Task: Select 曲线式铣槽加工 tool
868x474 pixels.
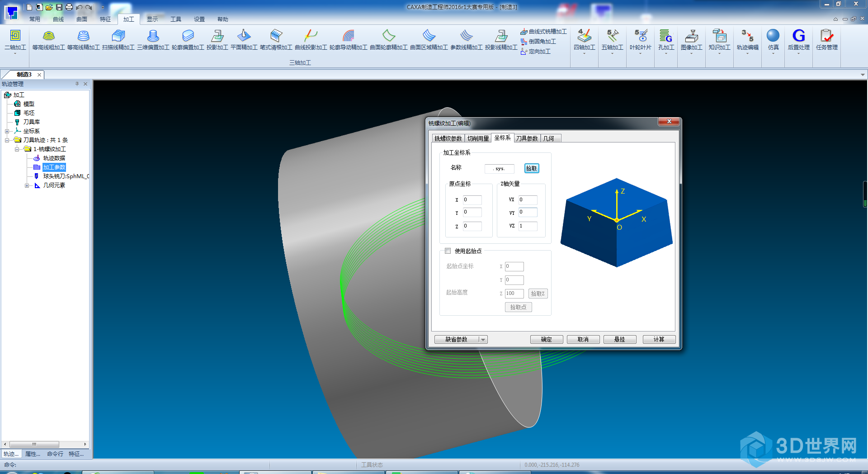Action: [x=543, y=32]
